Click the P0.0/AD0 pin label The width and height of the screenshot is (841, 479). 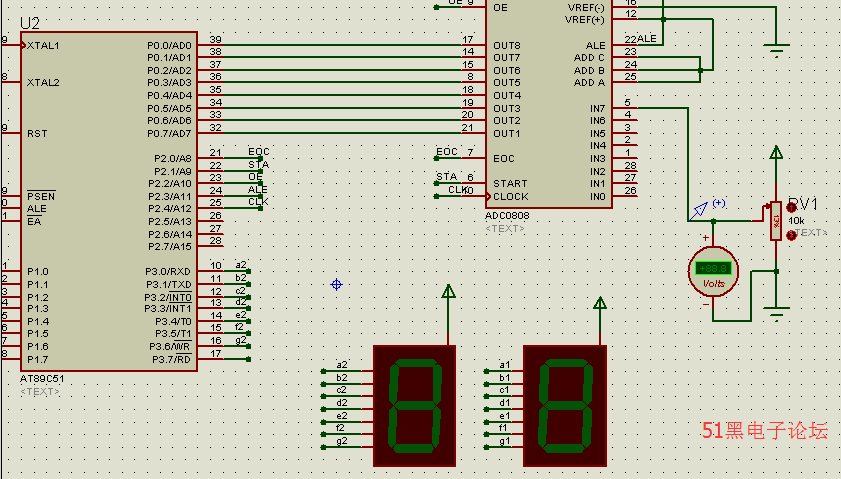169,45
